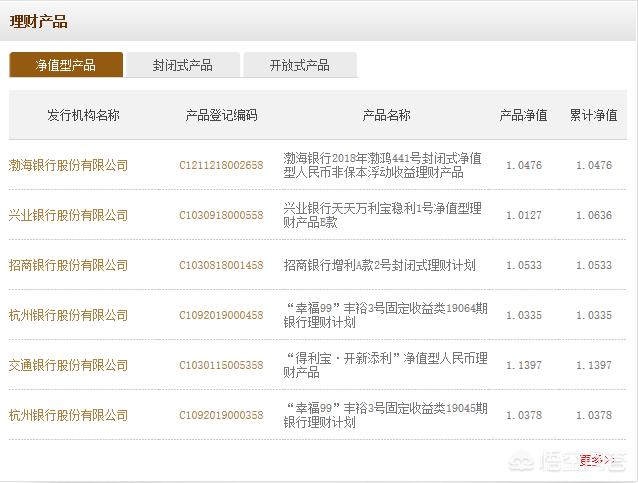Click 累计净值 1.1397 for 交通银行
Screen dimensions: 638x483
click(x=594, y=365)
